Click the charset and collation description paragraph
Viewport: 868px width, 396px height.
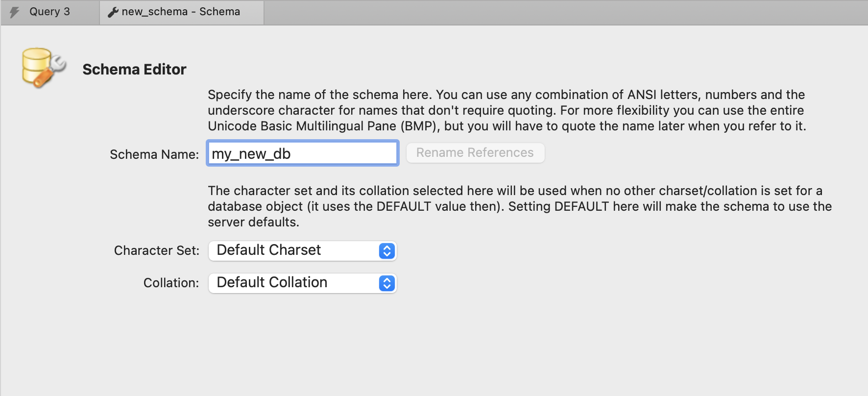tap(519, 206)
